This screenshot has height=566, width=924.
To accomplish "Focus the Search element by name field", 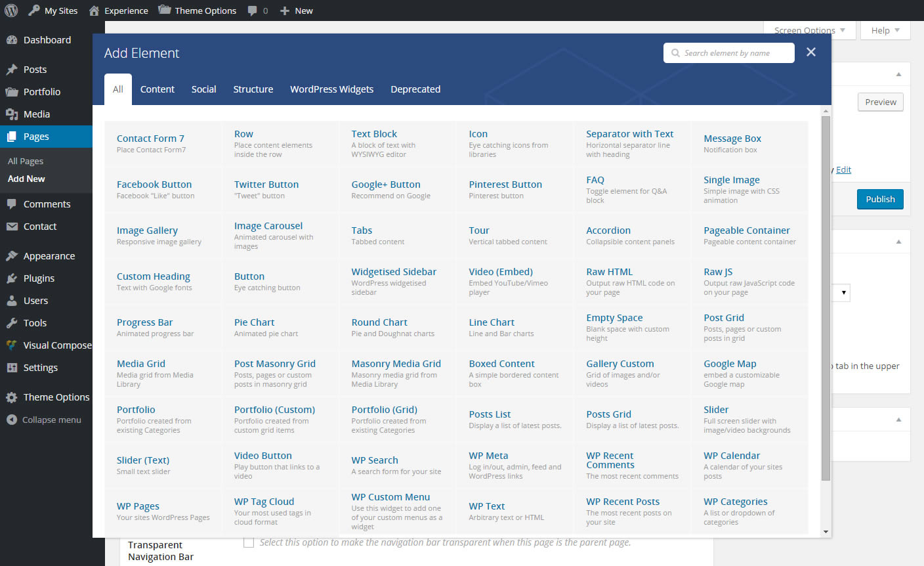I will click(x=729, y=53).
